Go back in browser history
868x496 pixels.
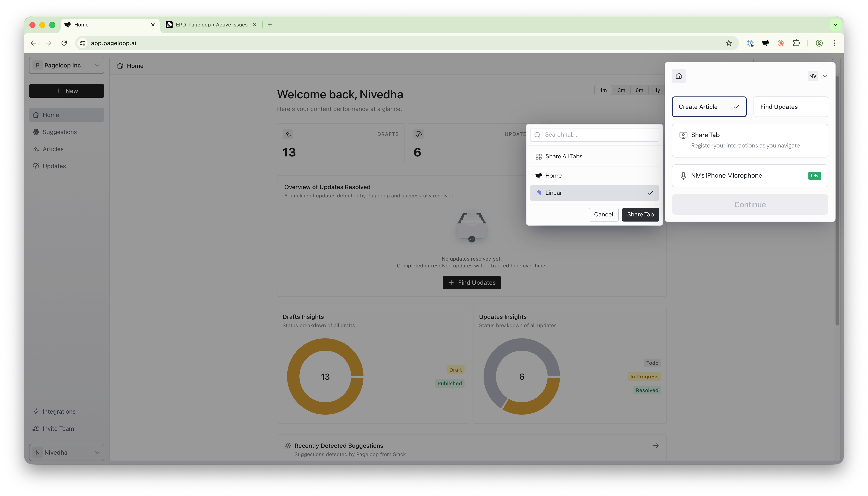point(33,43)
